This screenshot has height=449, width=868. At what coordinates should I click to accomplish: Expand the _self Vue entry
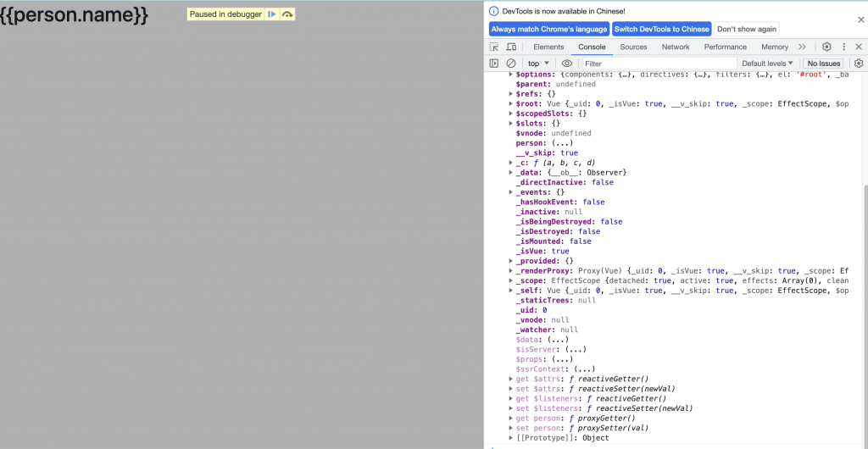(511, 291)
